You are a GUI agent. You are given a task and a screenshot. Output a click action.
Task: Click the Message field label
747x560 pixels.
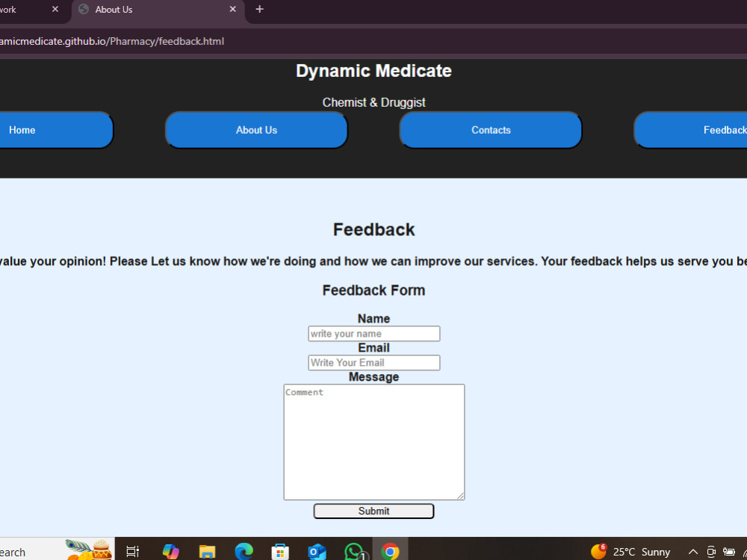point(373,376)
